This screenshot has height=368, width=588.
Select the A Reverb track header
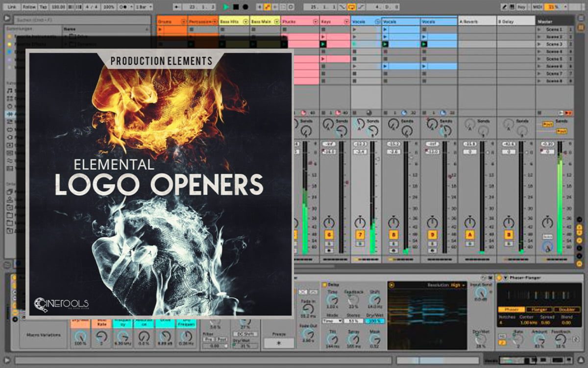pos(477,22)
